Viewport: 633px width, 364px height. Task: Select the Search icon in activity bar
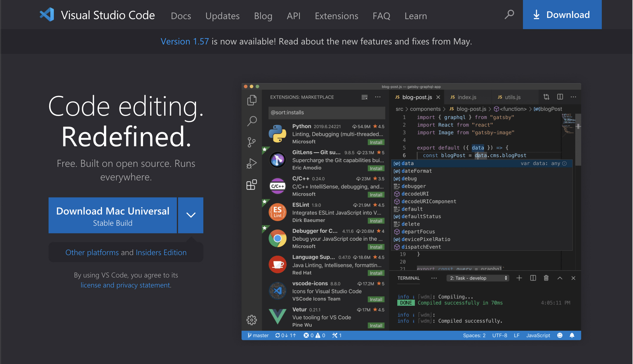[x=252, y=121]
